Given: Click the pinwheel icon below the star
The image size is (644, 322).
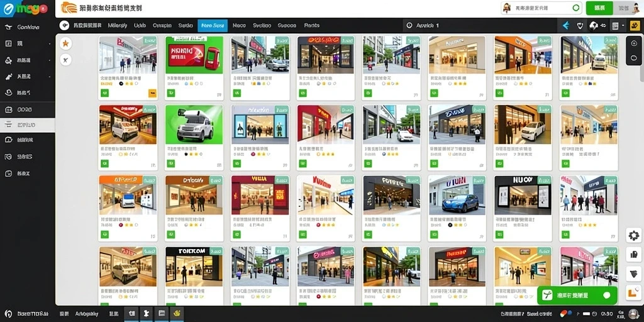Looking at the screenshot, I should 65,60.
